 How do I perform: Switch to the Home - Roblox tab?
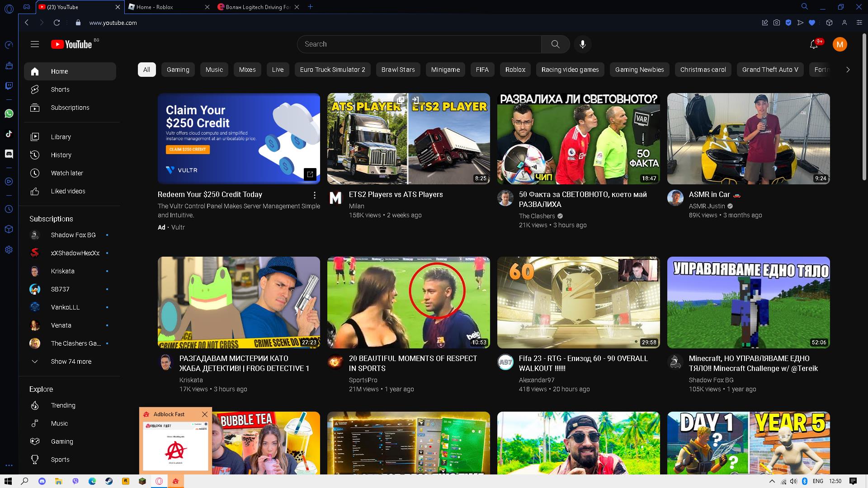coord(155,7)
